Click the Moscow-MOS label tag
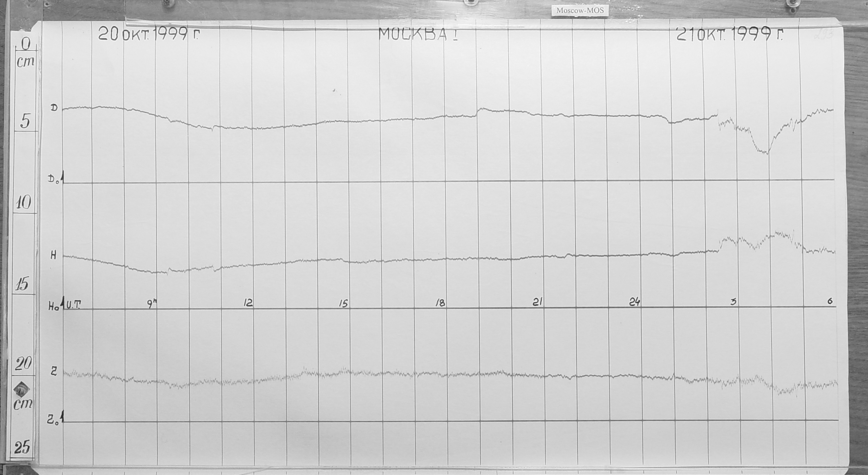The image size is (868, 475). click(x=580, y=11)
